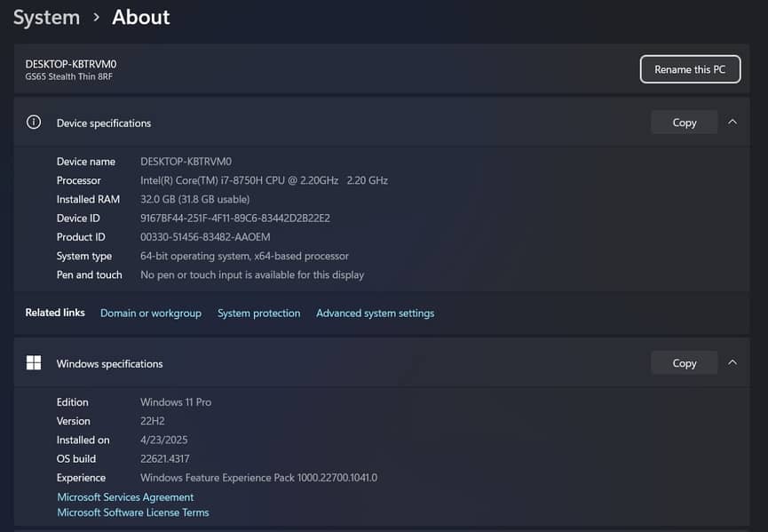This screenshot has width=768, height=532.
Task: Select the Windows Feature Experience Pack value
Action: click(258, 478)
